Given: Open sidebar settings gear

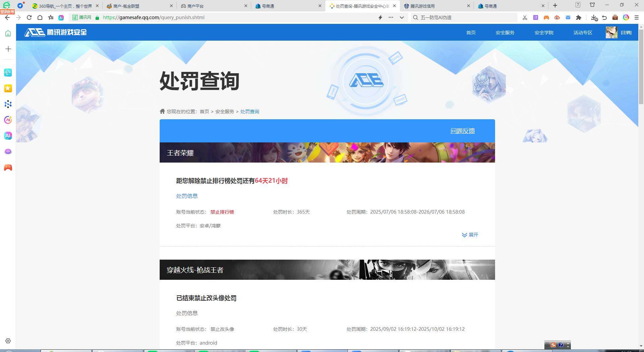Looking at the screenshot, I should [8, 341].
